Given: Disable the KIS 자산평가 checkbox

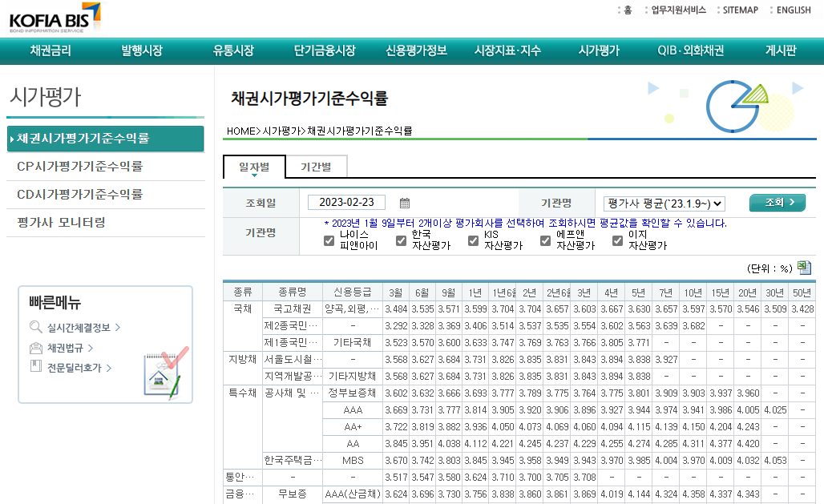Looking at the screenshot, I should [x=472, y=240].
